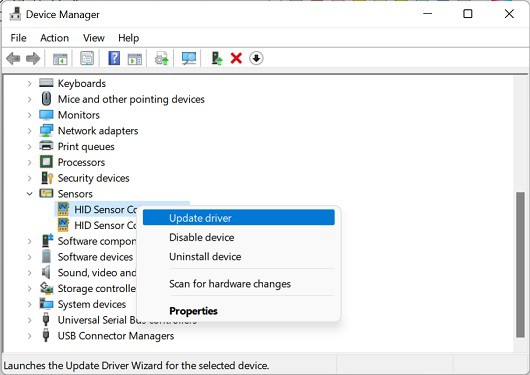Click Enable/add device toolbar icon
The height and width of the screenshot is (375, 530).
pos(217,58)
